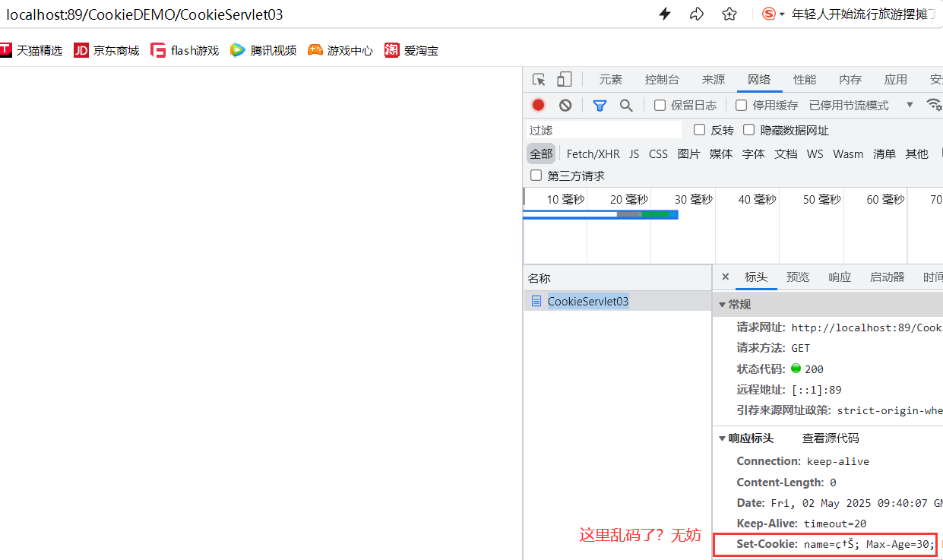943x560 pixels.
Task: Click the Sogou search engine icon
Action: pyautogui.click(x=769, y=14)
